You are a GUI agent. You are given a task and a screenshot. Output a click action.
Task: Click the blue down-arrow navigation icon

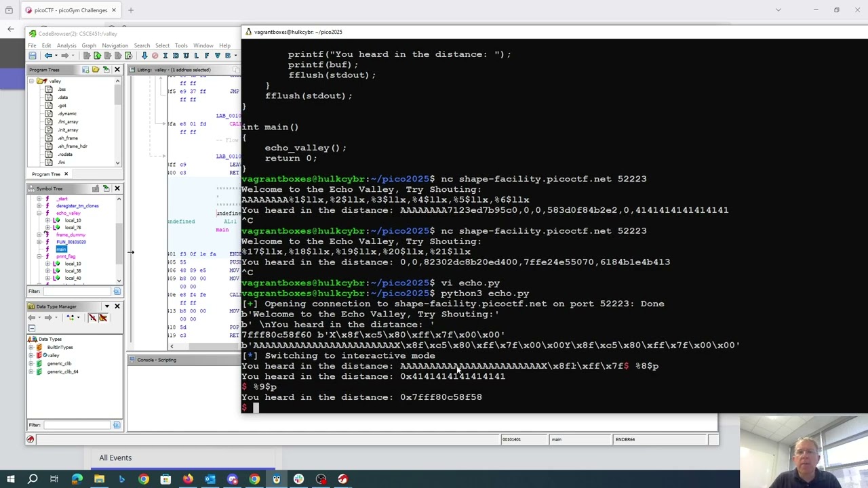(144, 56)
